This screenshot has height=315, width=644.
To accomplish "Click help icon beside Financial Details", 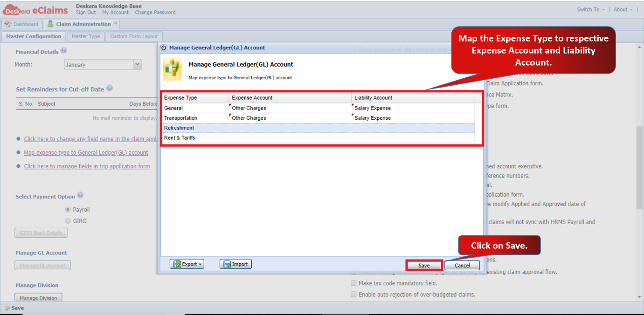I will (64, 51).
